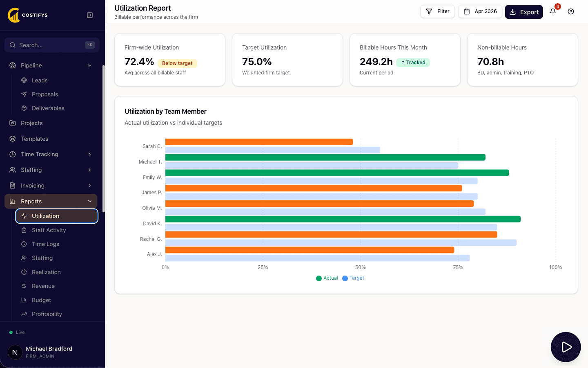This screenshot has height=368, width=588.
Task: Export the utilization report
Action: click(x=524, y=12)
